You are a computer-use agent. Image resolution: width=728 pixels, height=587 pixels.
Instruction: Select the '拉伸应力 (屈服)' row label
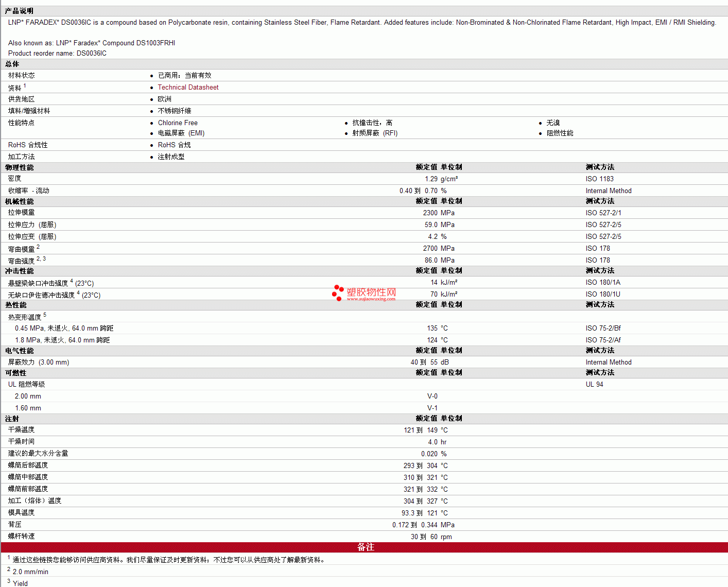pos(32,225)
